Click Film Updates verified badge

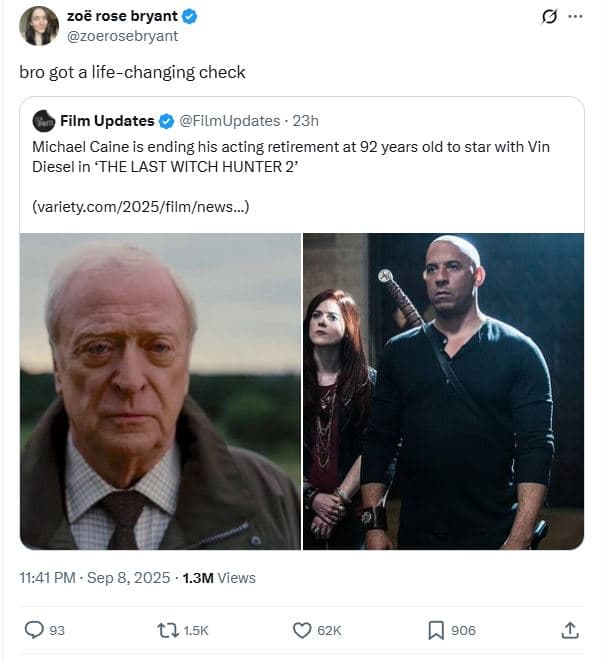click(x=166, y=121)
